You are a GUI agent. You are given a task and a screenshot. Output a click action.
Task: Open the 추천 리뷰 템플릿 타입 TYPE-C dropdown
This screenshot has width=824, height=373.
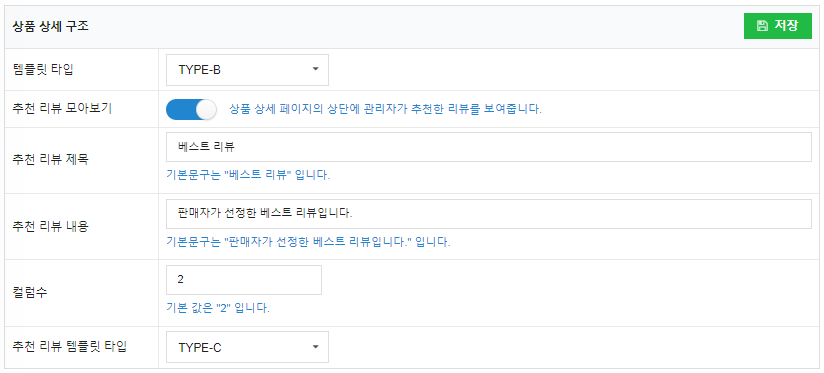coord(248,347)
